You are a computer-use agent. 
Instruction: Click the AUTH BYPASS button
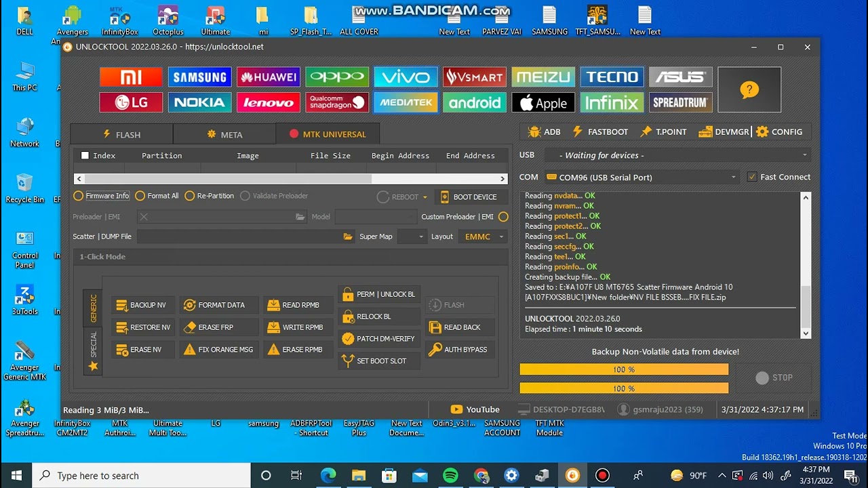(460, 350)
